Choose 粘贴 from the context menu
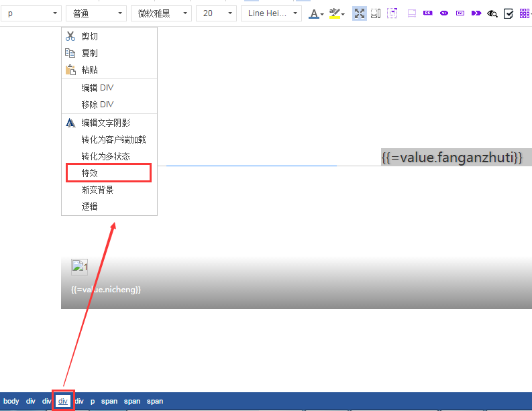The width and height of the screenshot is (532, 411). [x=109, y=70]
